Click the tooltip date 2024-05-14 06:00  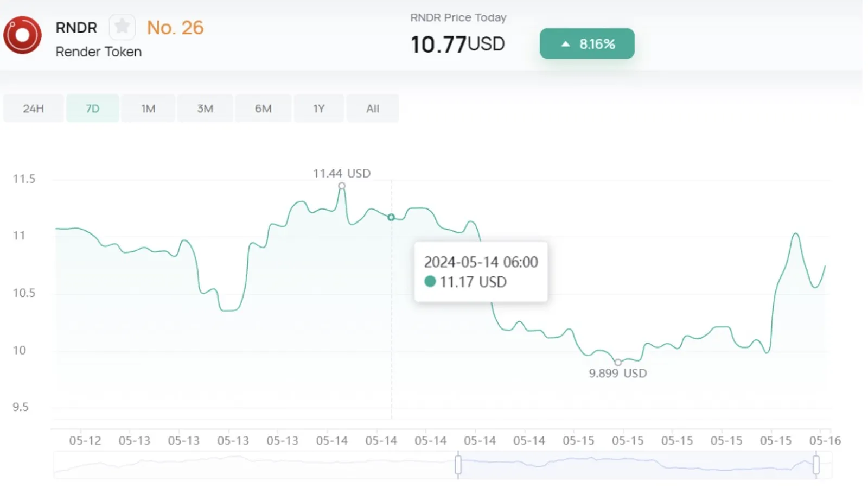click(x=481, y=262)
